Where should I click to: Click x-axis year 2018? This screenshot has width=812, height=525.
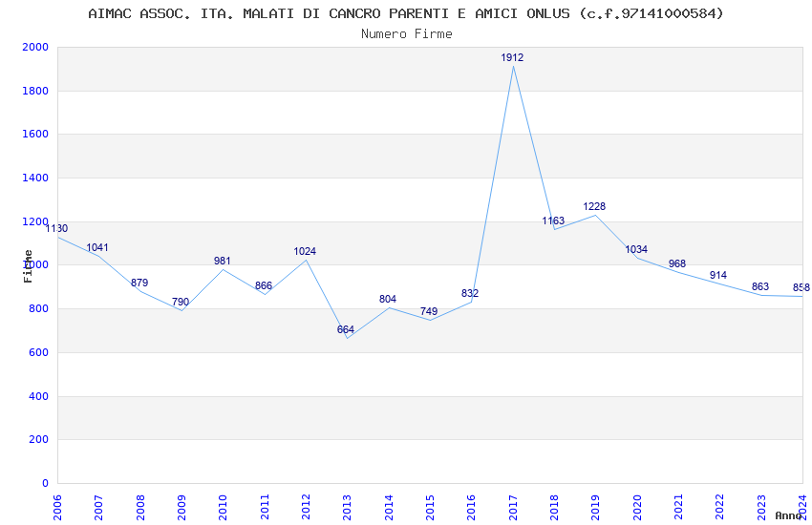554,507
